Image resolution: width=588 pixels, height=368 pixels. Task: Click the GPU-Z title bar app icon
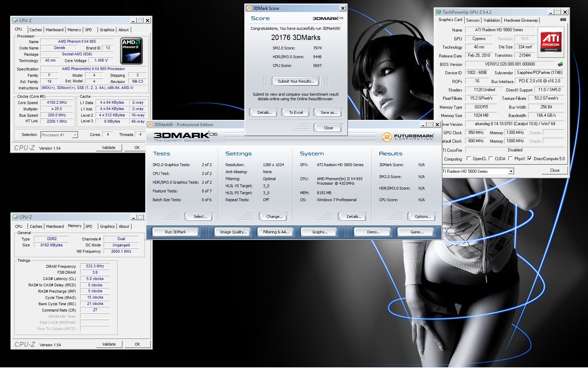click(439, 12)
